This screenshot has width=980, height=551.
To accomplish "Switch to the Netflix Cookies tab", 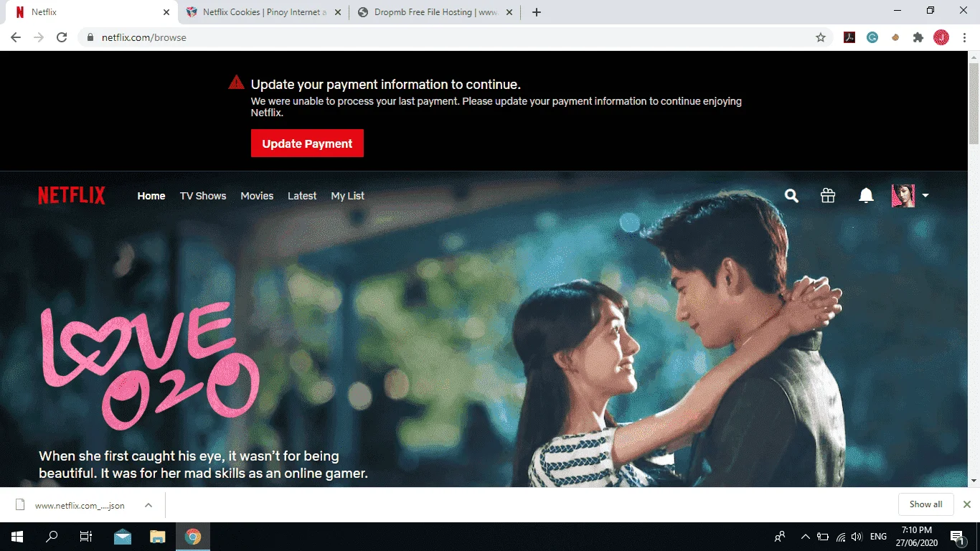I will click(x=263, y=12).
